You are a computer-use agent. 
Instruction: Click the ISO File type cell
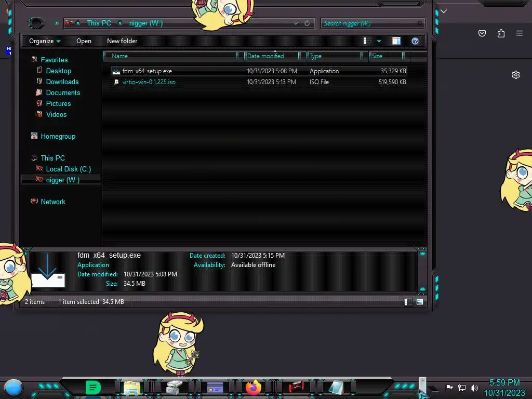[320, 82]
